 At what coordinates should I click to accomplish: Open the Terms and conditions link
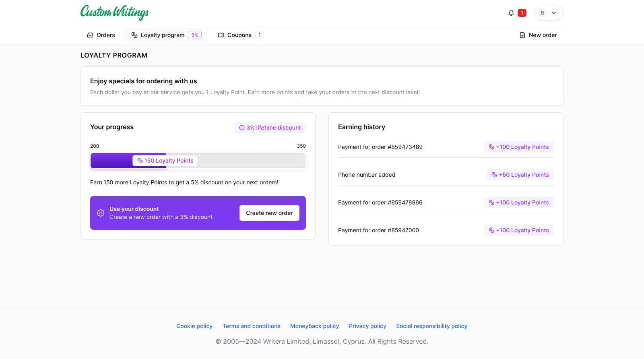pyautogui.click(x=252, y=326)
